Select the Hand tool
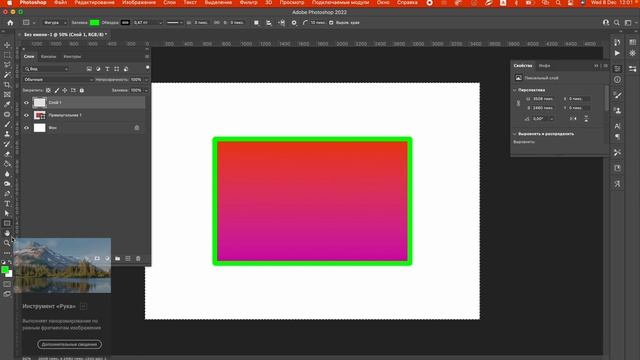640x360 pixels. 7,233
